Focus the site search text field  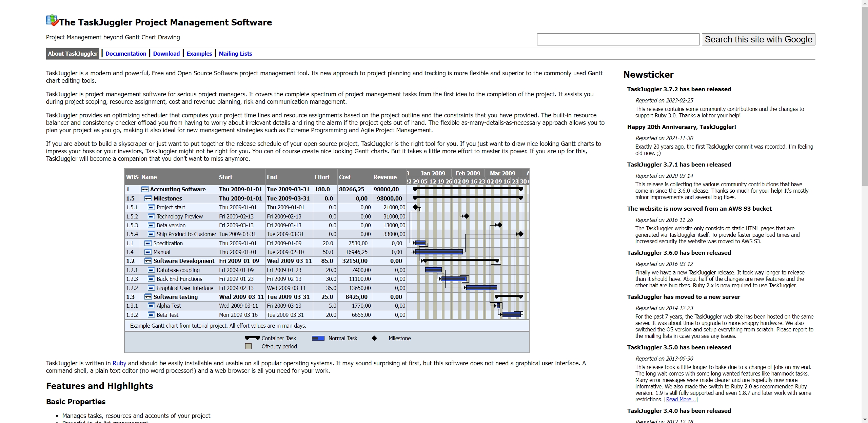618,39
